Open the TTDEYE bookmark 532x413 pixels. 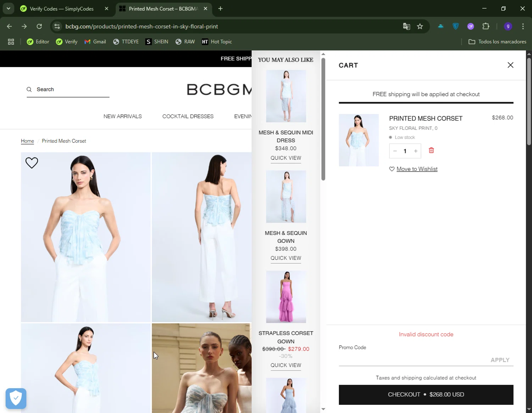pyautogui.click(x=126, y=42)
